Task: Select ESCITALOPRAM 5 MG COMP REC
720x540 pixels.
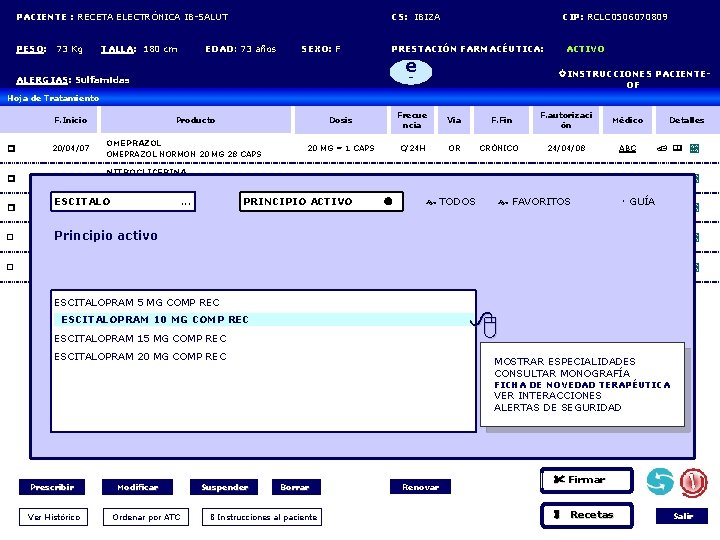Action: point(137,302)
